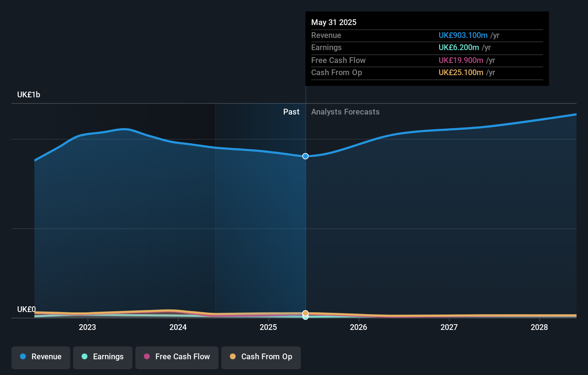Click the Free Cash Flow legend button
Screen dimensions: 588x375
177,357
